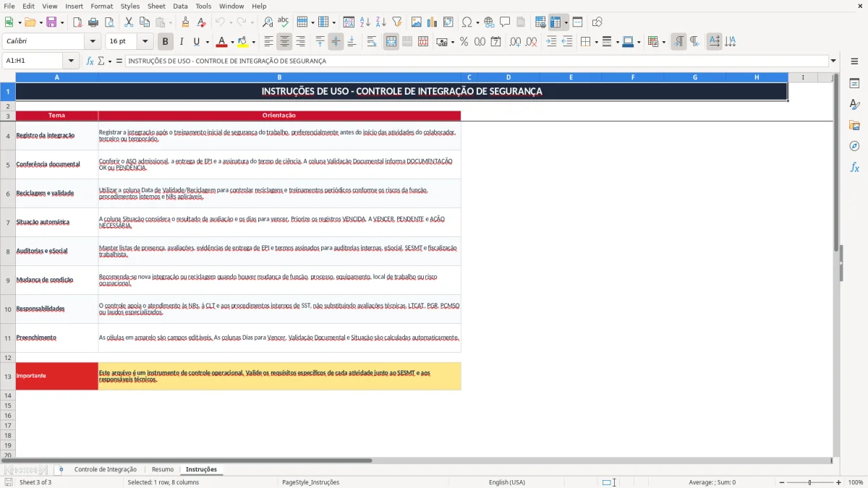Toggle Freeze Rows and Columns button
The width and height of the screenshot is (868, 488).
pyautogui.click(x=556, y=22)
